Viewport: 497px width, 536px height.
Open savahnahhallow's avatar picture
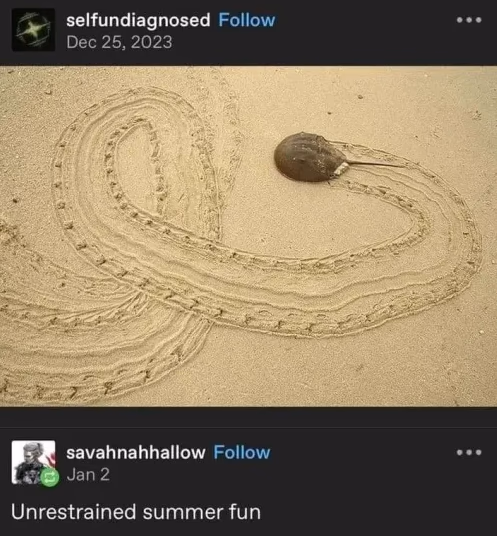[x=33, y=462]
